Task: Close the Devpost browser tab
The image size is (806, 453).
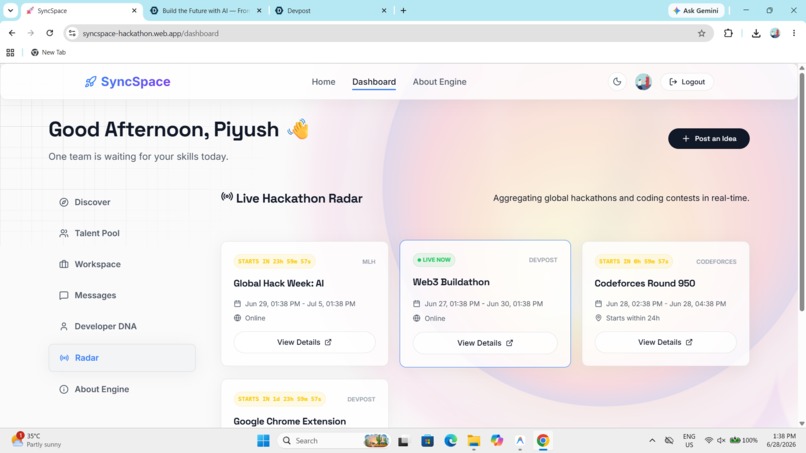Action: coord(383,10)
